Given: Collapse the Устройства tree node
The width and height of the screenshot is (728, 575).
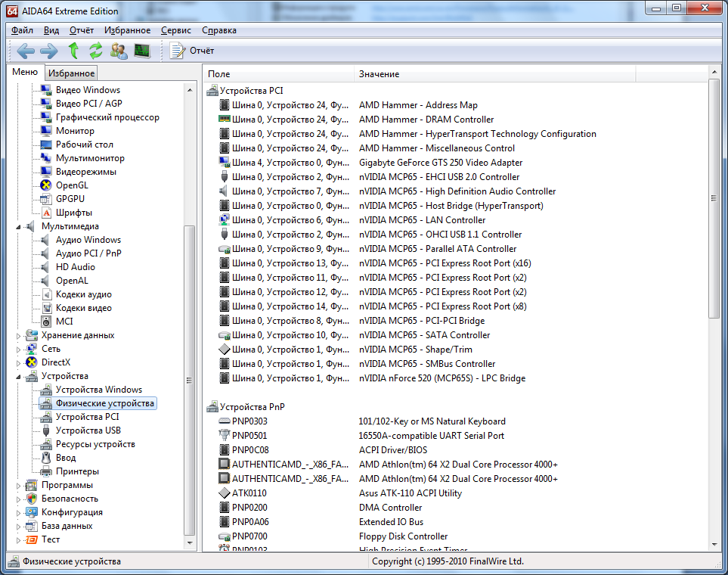Looking at the screenshot, I should pyautogui.click(x=18, y=377).
